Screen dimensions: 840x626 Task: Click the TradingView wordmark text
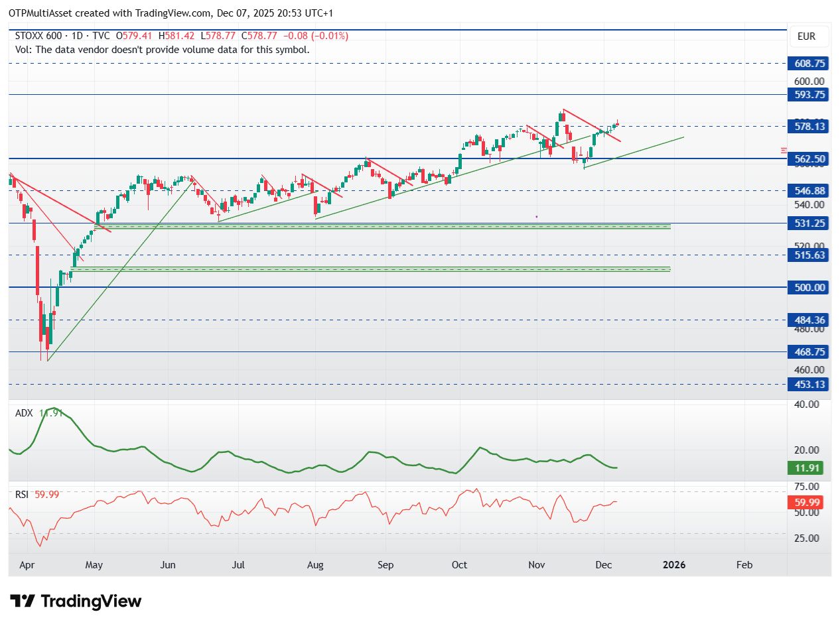[x=92, y=601]
